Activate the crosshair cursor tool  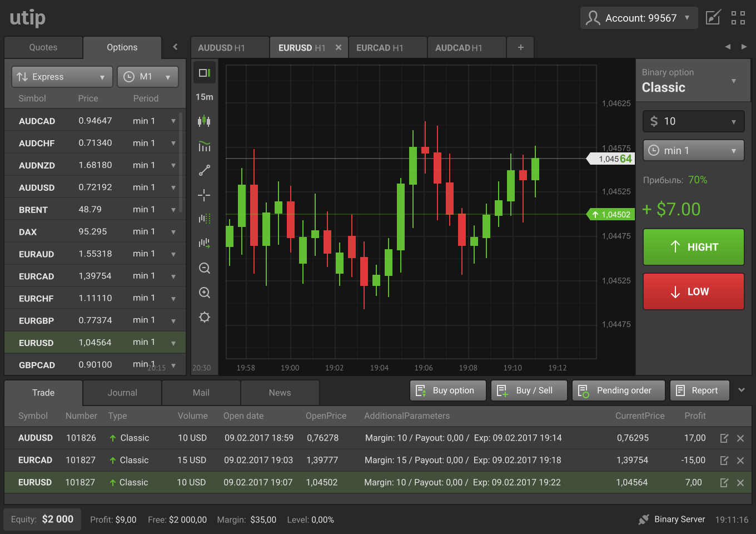204,195
